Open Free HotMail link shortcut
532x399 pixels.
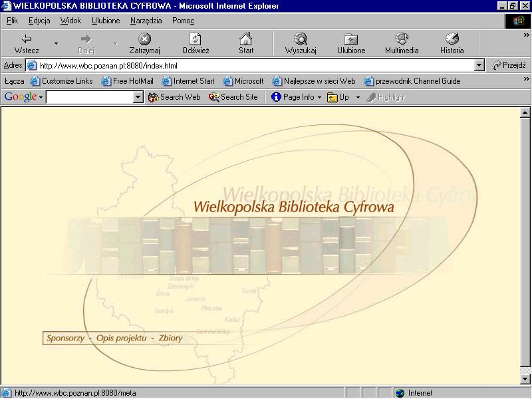pyautogui.click(x=128, y=81)
